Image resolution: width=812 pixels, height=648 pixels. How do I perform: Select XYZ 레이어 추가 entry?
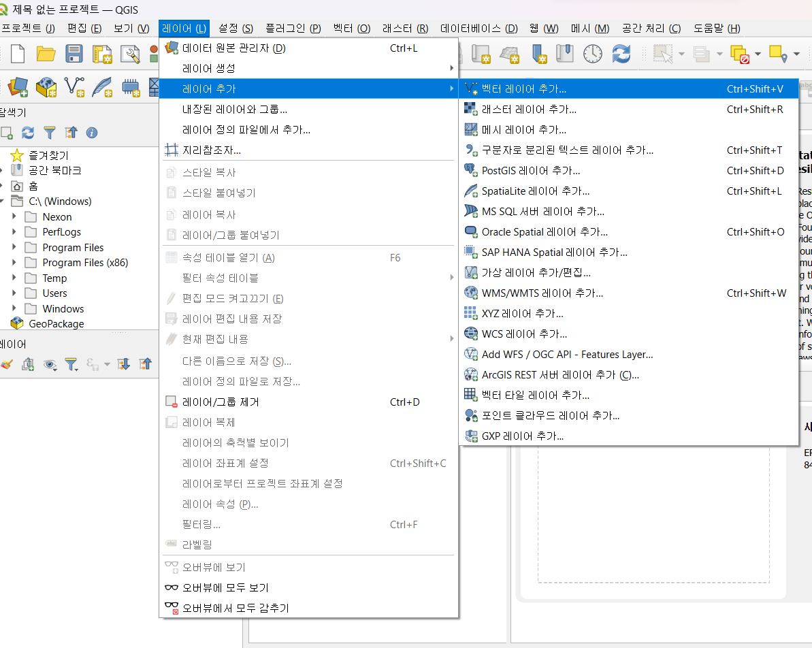pyautogui.click(x=629, y=313)
